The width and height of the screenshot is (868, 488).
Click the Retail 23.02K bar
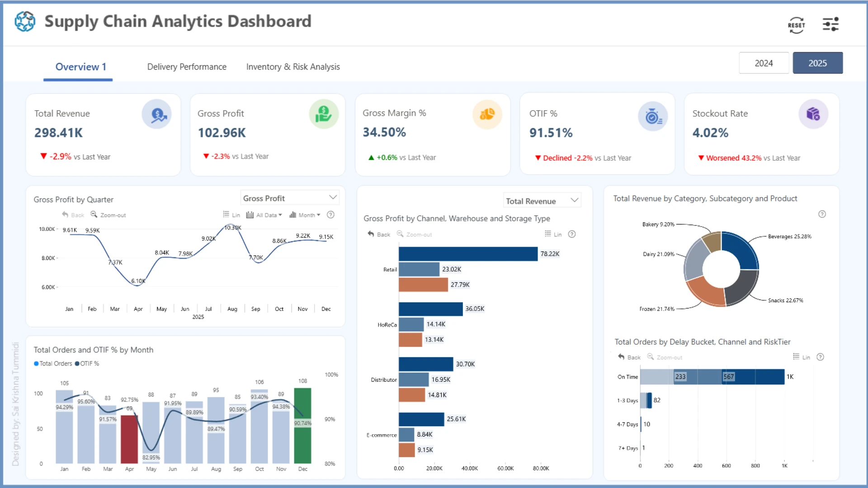pos(419,269)
